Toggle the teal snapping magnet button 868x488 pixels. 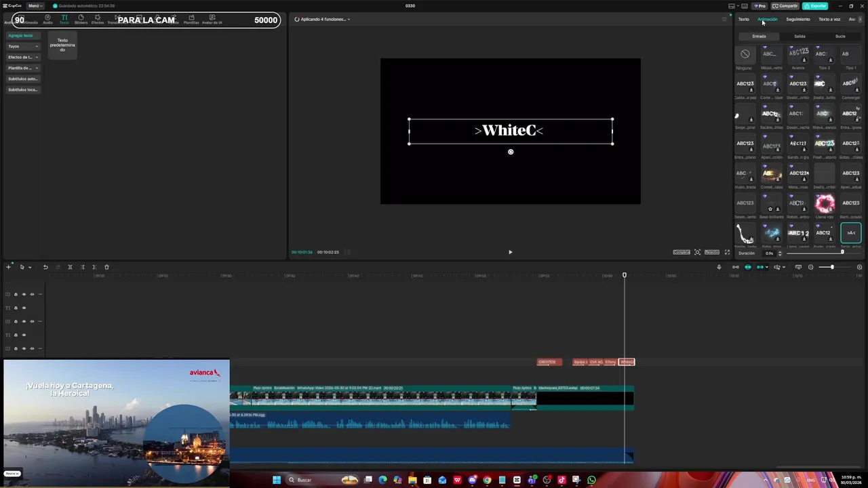click(748, 267)
